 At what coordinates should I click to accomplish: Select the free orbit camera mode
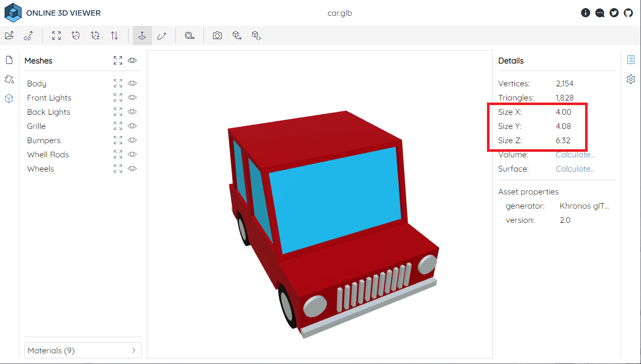(162, 36)
